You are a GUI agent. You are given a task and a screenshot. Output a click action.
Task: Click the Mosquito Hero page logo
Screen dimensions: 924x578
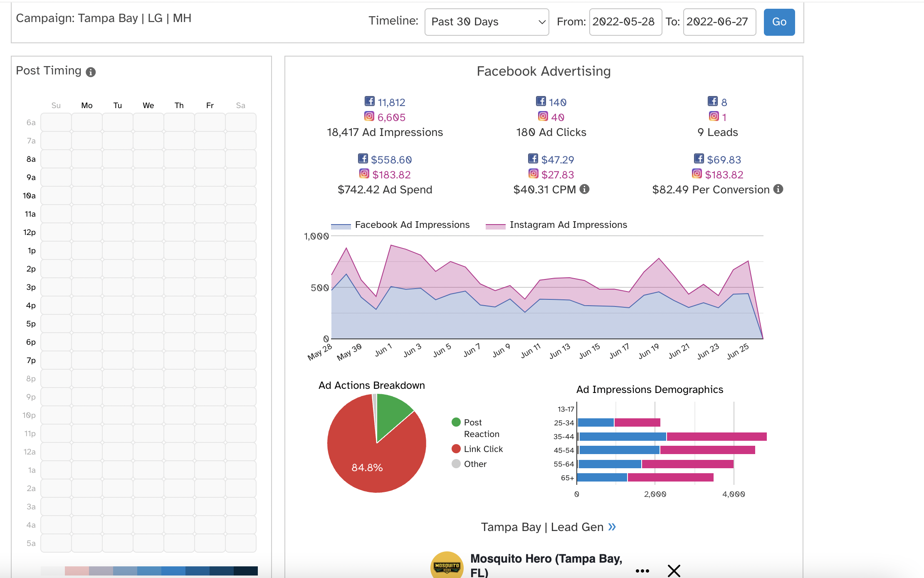tap(447, 566)
